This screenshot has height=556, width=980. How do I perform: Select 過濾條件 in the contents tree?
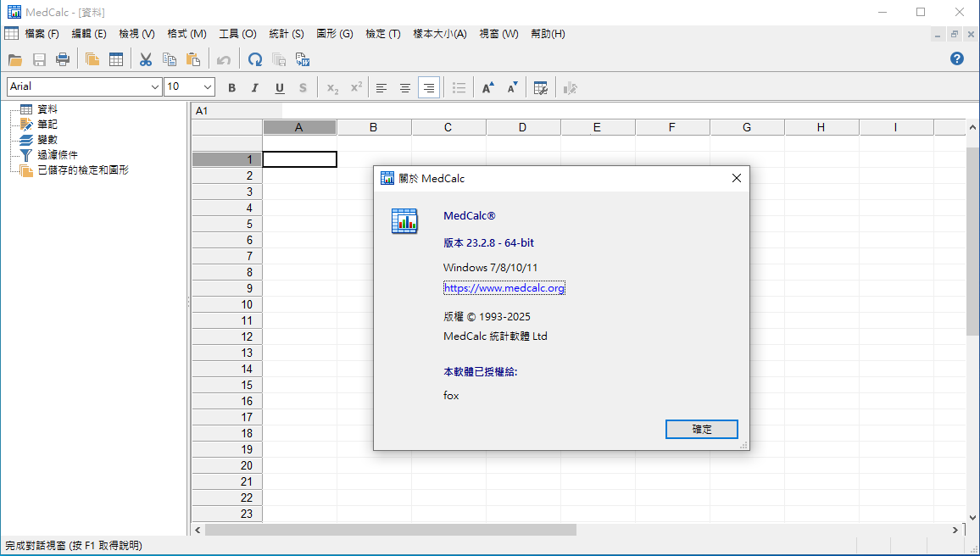click(58, 154)
